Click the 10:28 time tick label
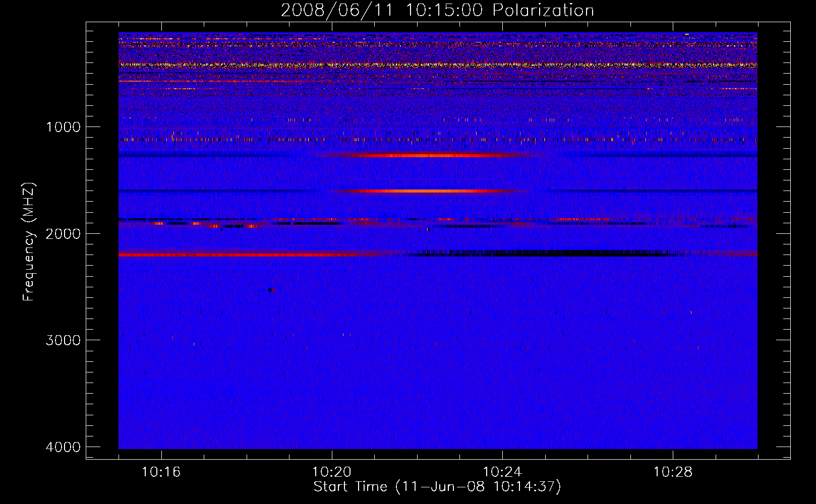816x504 pixels. coord(673,472)
